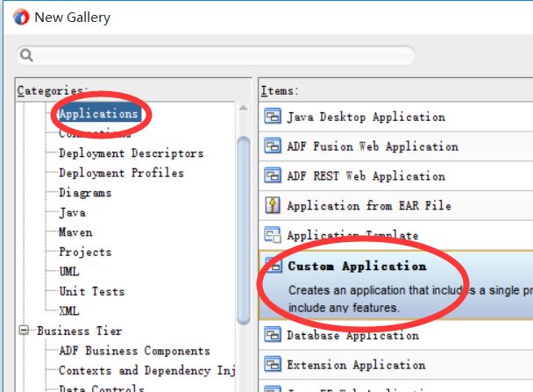Click the Categories vertical scrollbar thumb
The image size is (533, 392).
click(x=244, y=230)
